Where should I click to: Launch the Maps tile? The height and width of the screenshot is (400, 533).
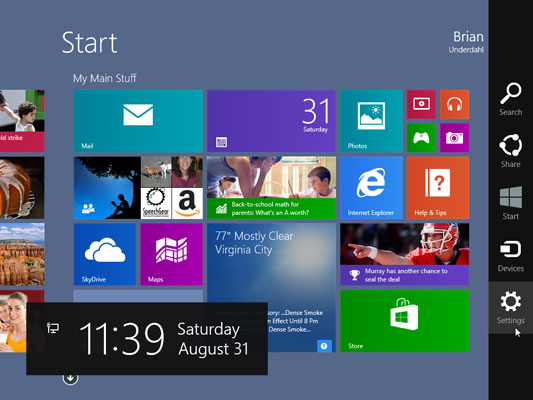click(x=171, y=254)
